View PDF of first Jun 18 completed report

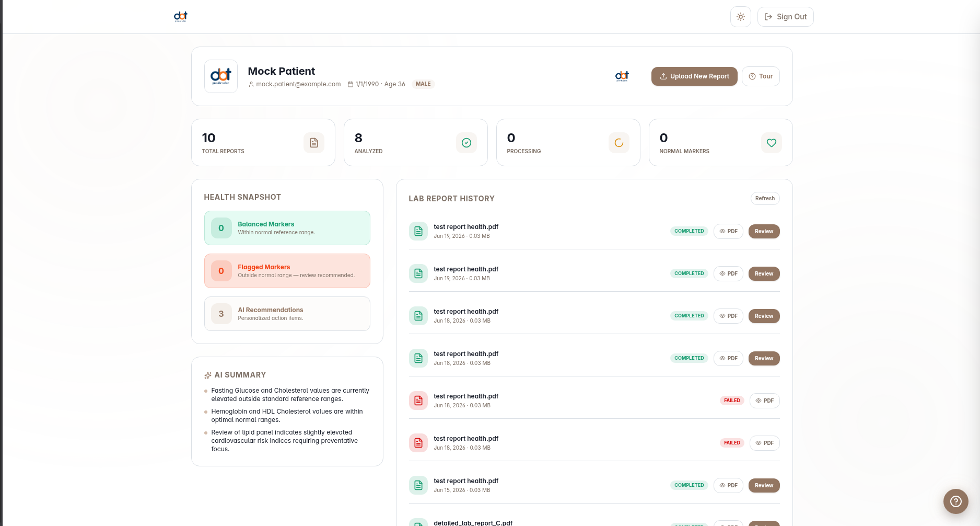click(x=728, y=316)
